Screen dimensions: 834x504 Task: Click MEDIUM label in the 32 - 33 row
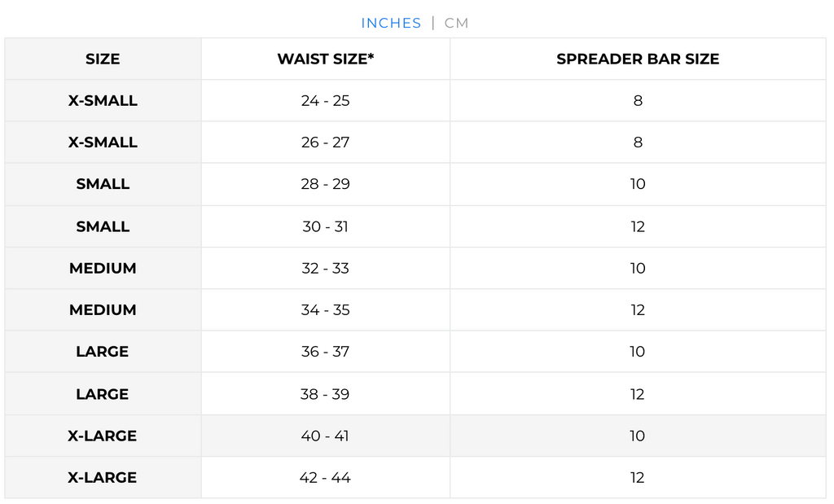[x=103, y=268]
